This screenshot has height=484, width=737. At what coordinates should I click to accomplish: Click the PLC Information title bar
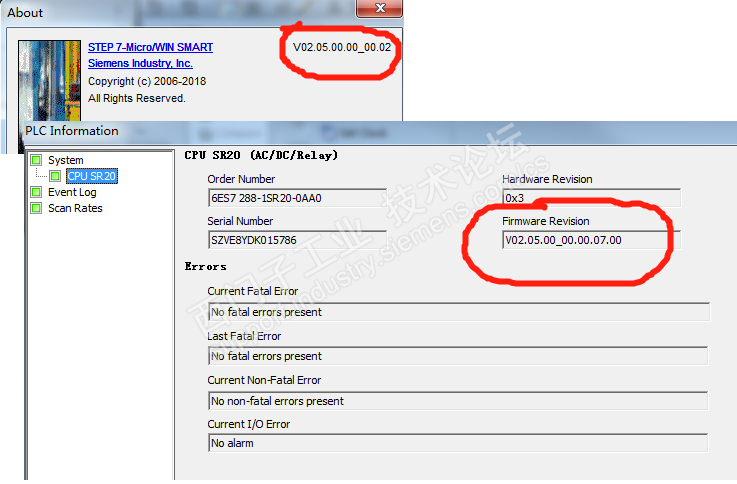click(381, 131)
